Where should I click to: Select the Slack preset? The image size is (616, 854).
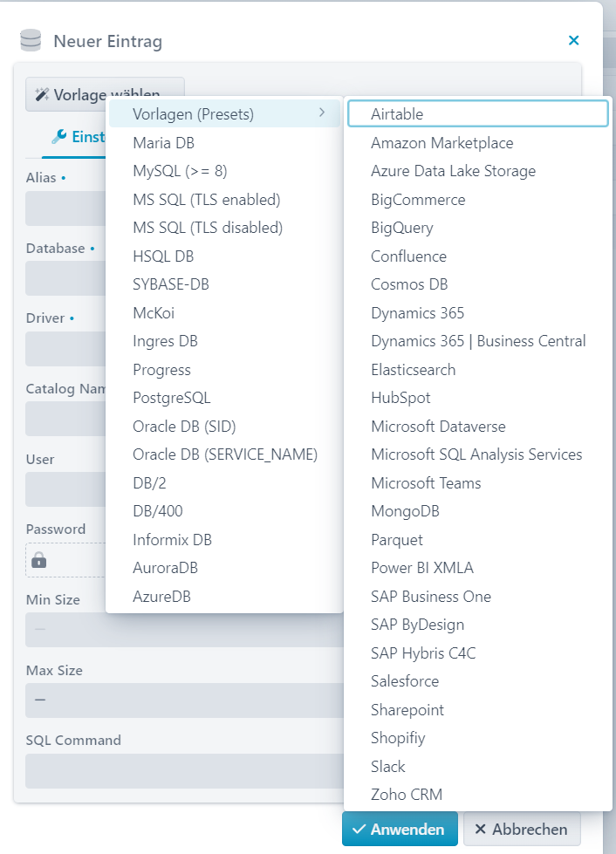point(477,766)
